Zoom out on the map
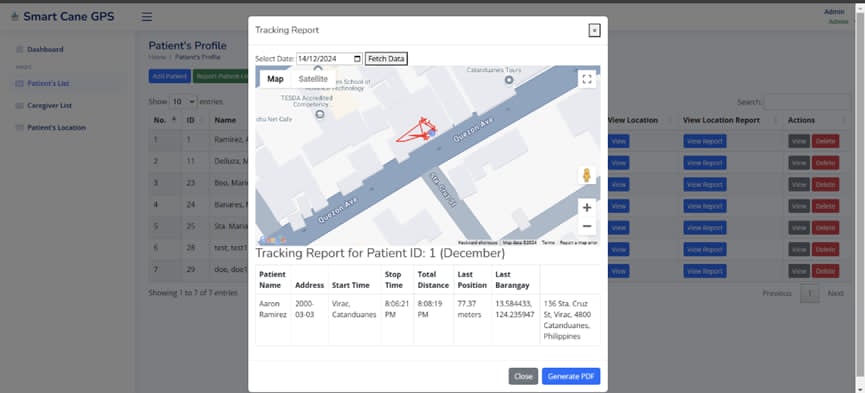The image size is (865, 393). [x=587, y=226]
